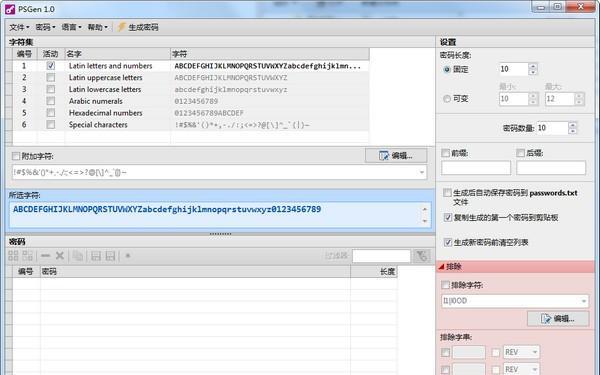The height and width of the screenshot is (375, 600).
Task: Open the additional characters combo box dropdown
Action: click(422, 173)
